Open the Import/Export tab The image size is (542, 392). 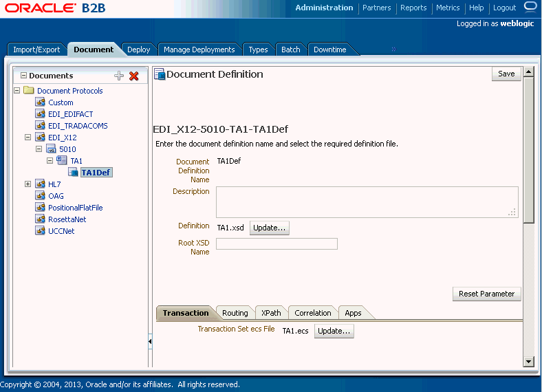(x=36, y=50)
